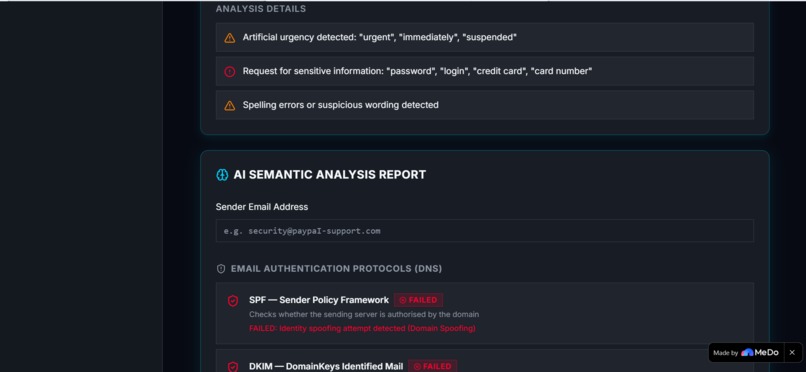Close the Made by MeDo badge

click(x=792, y=352)
